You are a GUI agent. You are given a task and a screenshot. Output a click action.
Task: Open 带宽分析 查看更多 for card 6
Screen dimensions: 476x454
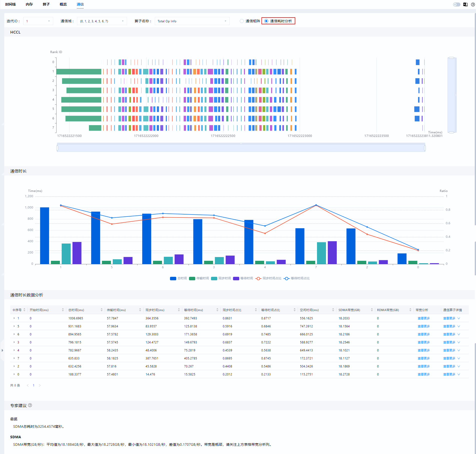(x=424, y=334)
